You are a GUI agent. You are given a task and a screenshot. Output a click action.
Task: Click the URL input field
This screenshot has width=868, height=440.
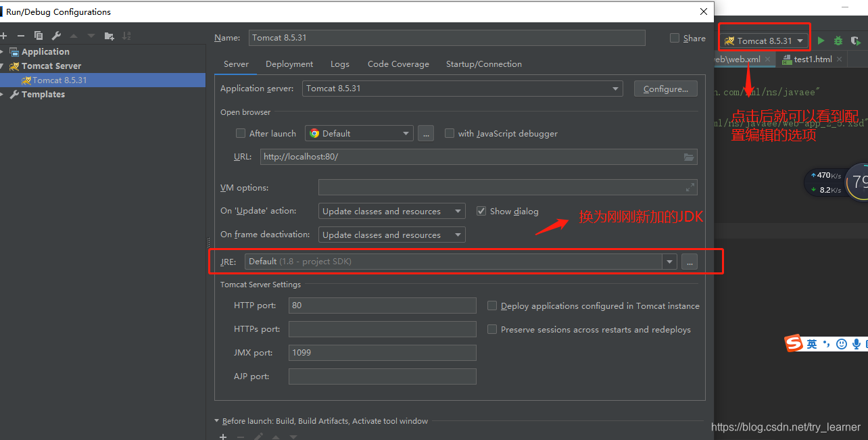point(479,157)
